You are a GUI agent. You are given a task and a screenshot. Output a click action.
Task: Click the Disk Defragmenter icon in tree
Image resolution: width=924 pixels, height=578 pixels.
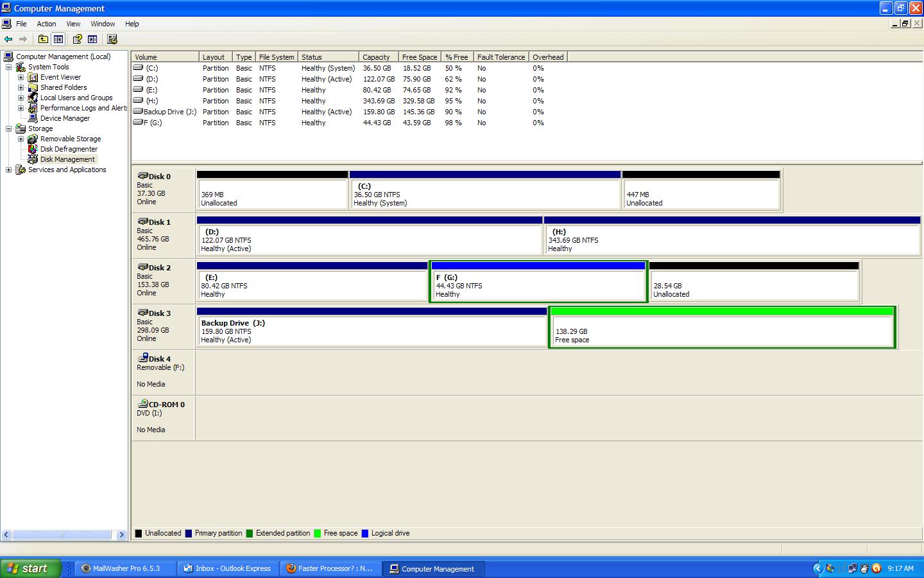[x=33, y=149]
